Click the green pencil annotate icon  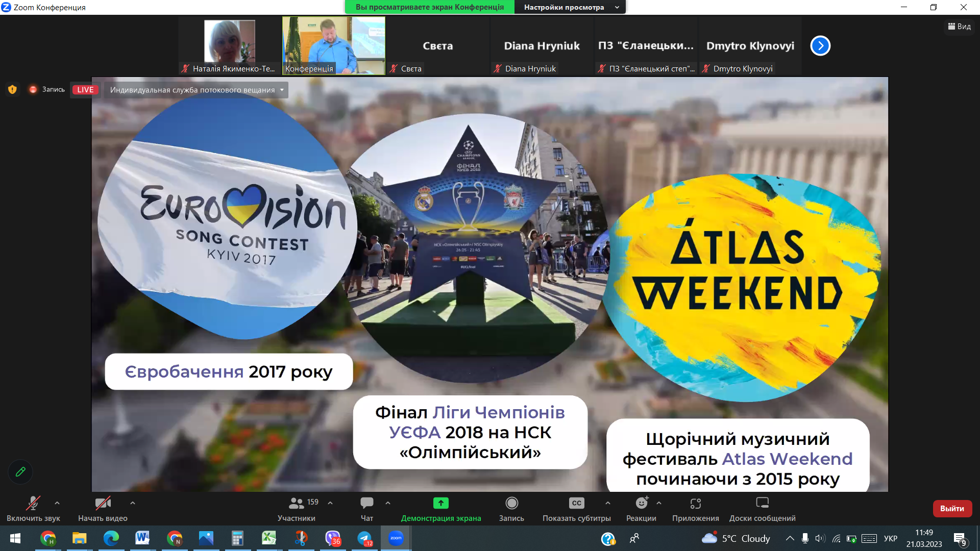tap(20, 472)
